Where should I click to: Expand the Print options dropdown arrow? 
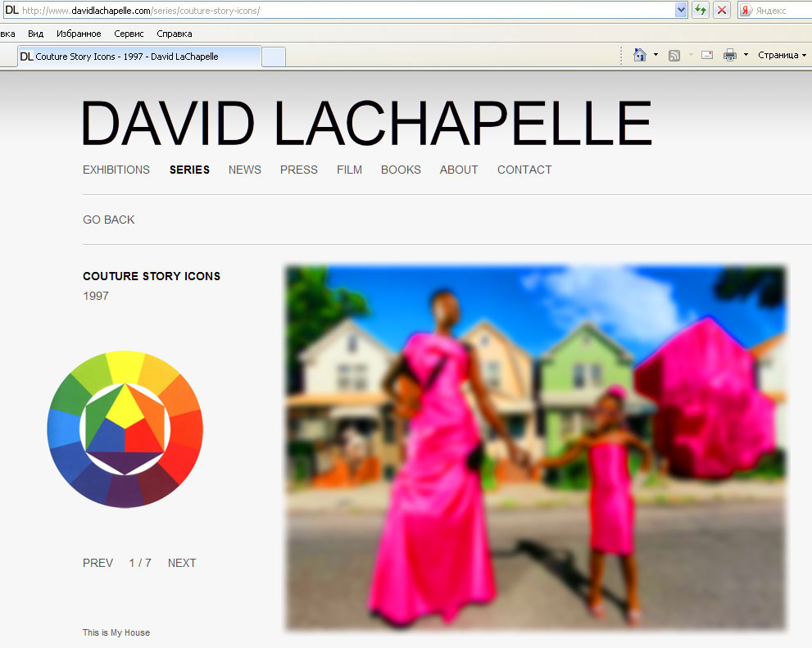tap(746, 55)
